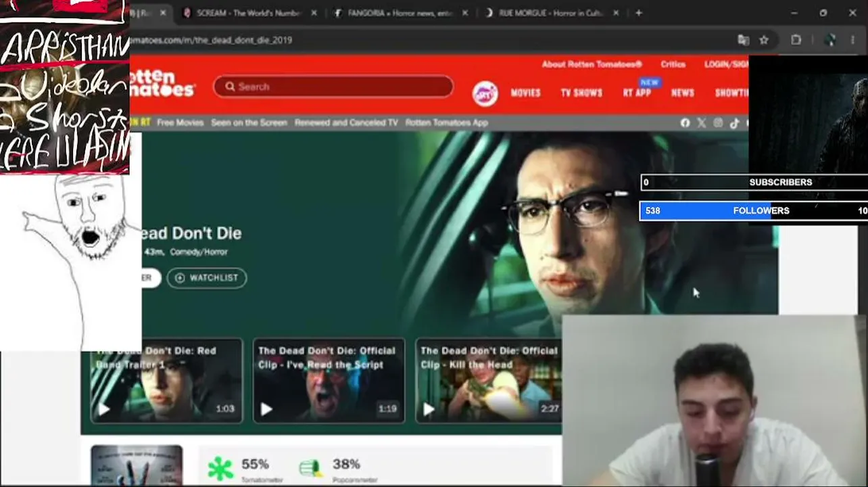Open the Seen on the Screen link
This screenshot has width=868, height=487.
[x=249, y=122]
